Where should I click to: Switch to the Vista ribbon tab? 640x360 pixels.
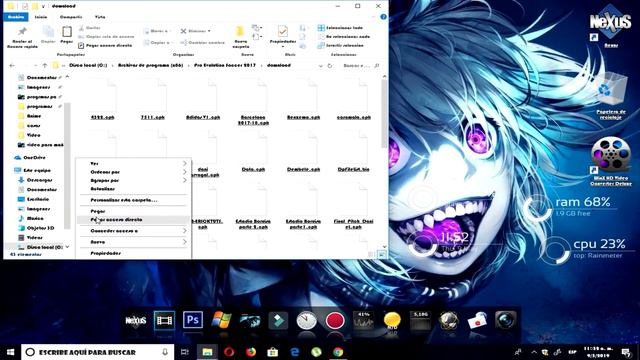pyautogui.click(x=100, y=17)
